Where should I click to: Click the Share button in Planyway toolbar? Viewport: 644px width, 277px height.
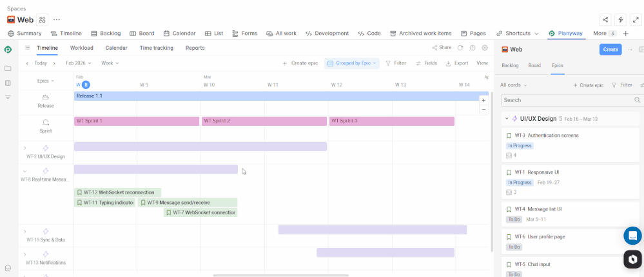point(442,48)
